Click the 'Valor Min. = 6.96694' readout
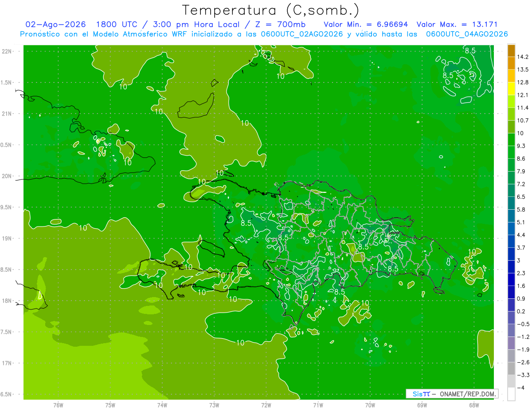The height and width of the screenshot is (411, 532). [366, 24]
